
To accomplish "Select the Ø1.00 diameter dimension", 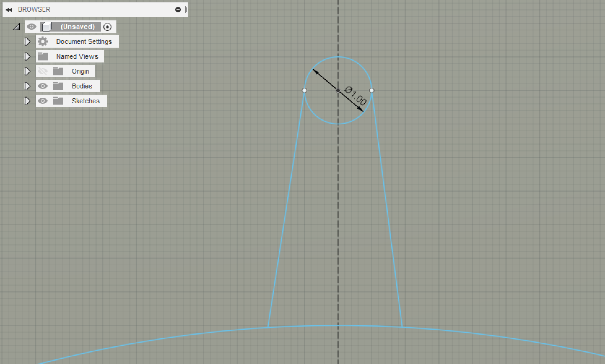I will [x=356, y=96].
